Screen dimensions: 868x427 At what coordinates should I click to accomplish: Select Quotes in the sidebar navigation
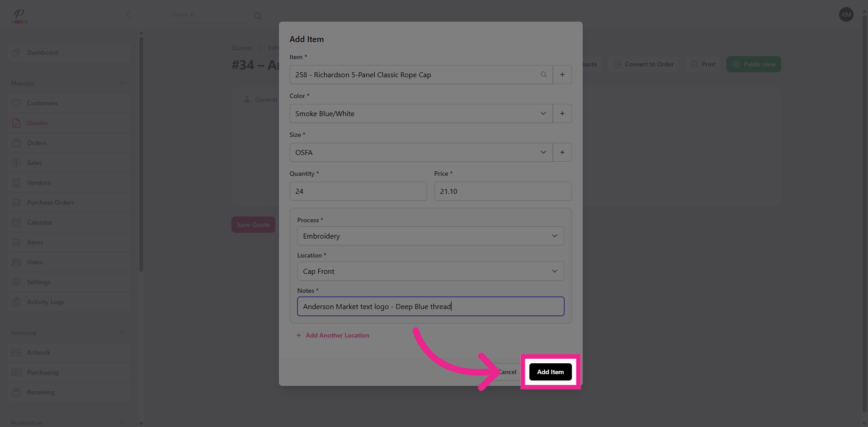click(37, 123)
